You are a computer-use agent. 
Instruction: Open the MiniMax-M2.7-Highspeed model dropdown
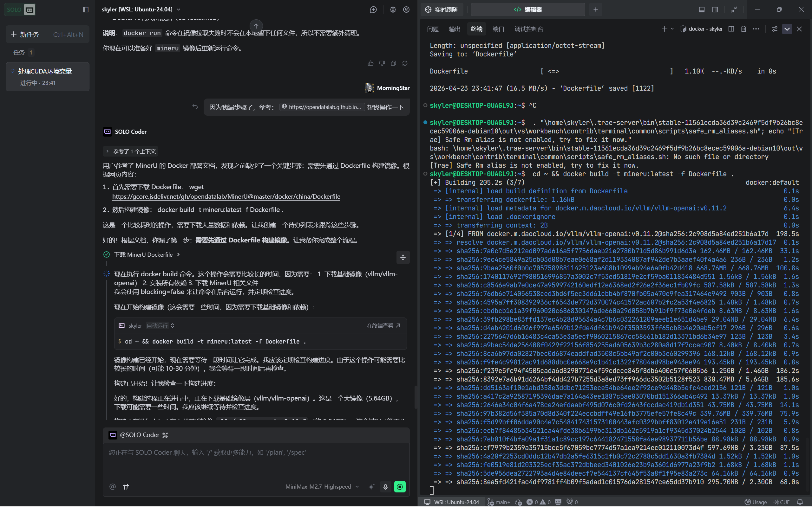322,486
